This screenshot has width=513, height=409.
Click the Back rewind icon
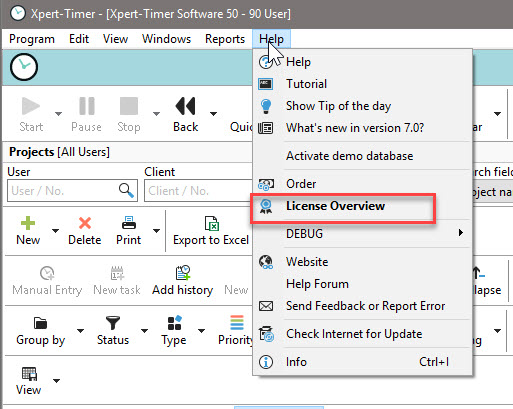[x=185, y=106]
